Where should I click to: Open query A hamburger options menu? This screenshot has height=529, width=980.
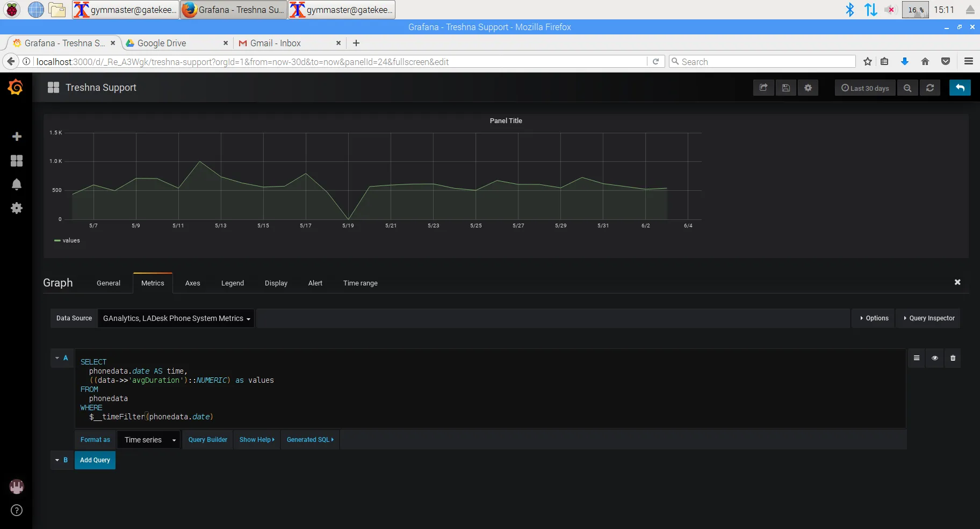(917, 358)
